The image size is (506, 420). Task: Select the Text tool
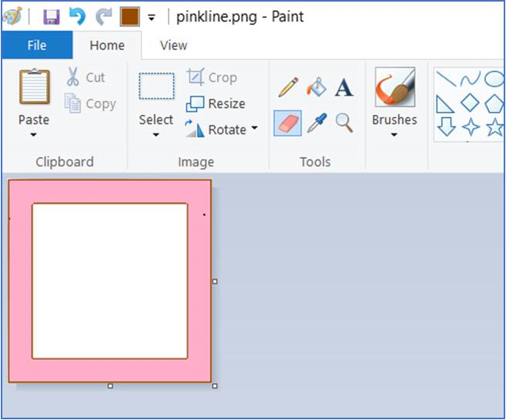click(344, 88)
